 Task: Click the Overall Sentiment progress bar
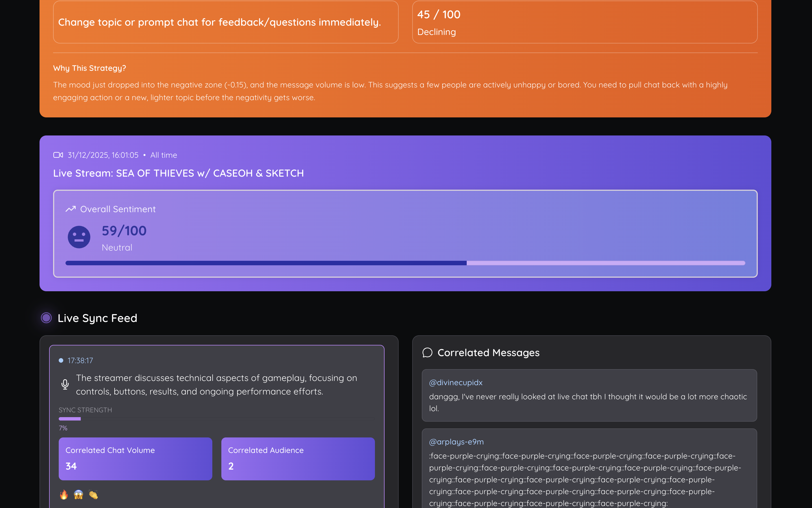[405, 263]
